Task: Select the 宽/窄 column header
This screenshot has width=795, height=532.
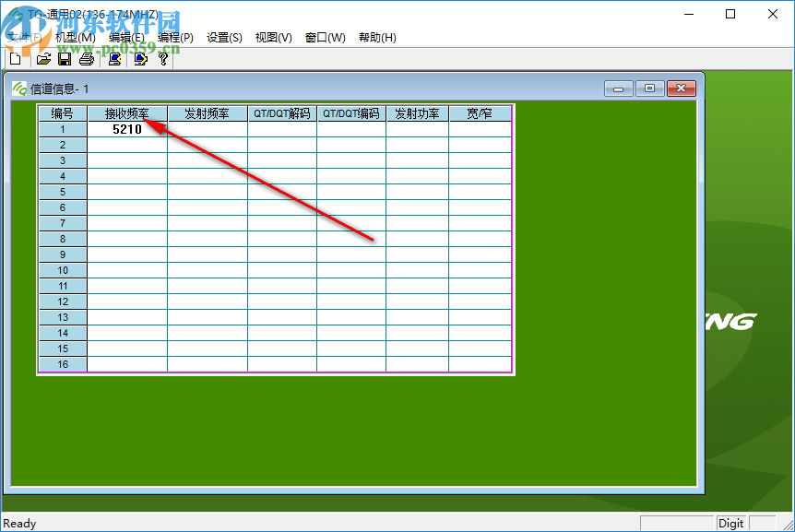Action: point(480,113)
